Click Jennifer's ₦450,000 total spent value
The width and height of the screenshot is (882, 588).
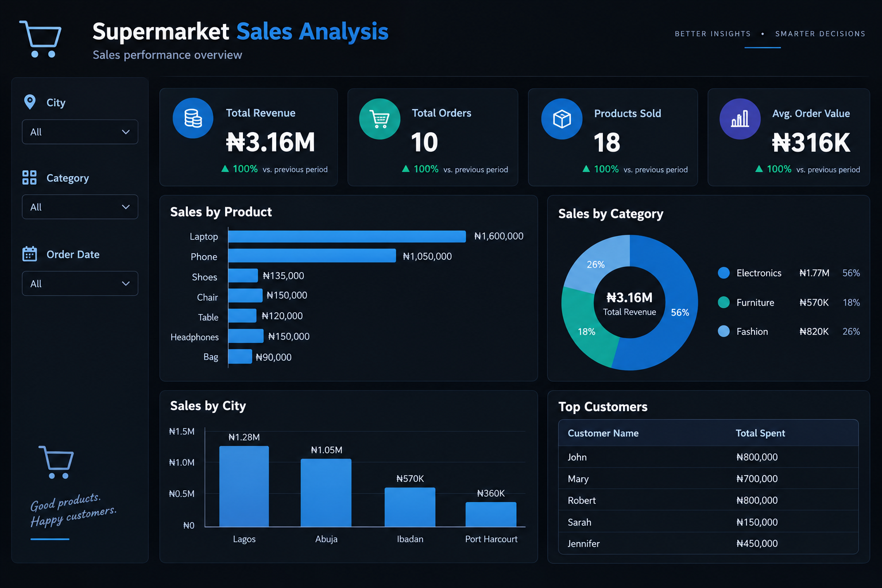[757, 544]
